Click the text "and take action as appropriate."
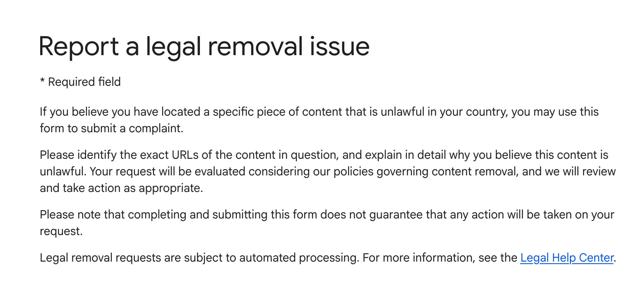644x296 pixels. [121, 188]
